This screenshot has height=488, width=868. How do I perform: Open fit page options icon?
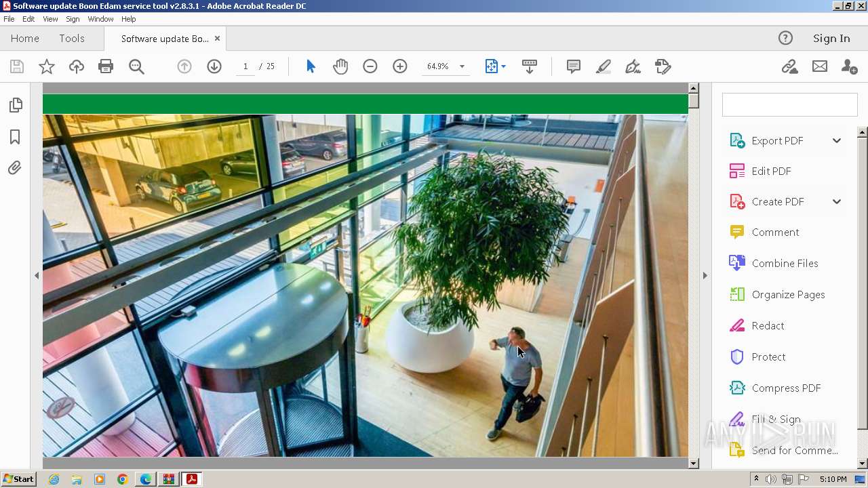point(495,66)
